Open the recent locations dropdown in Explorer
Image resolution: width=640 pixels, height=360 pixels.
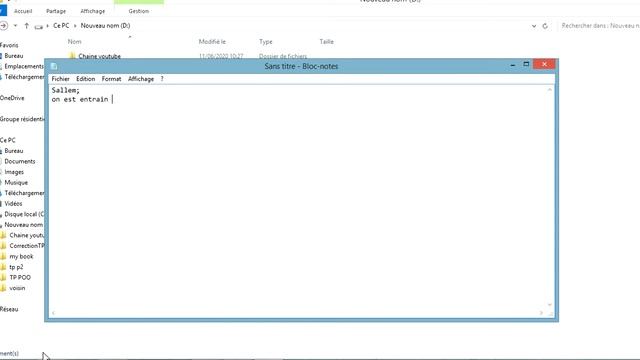point(16,26)
